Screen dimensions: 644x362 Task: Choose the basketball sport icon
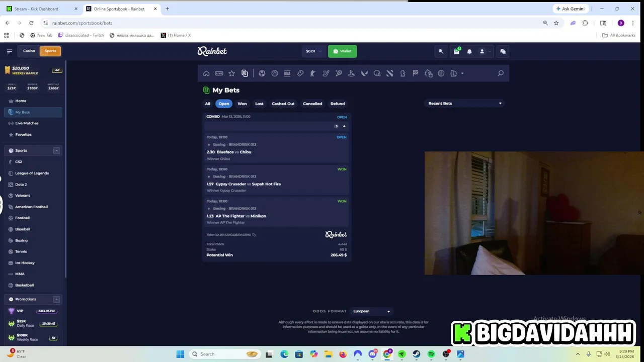(x=275, y=73)
